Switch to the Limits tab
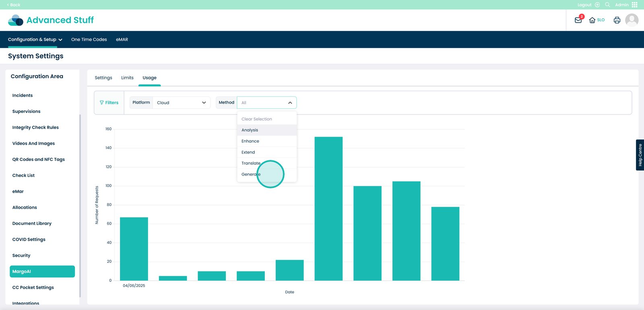The width and height of the screenshot is (644, 310). pos(127,78)
